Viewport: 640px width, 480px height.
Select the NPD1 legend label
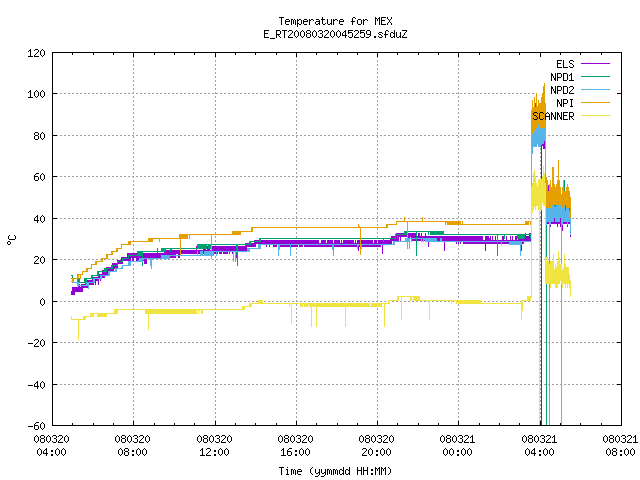[562, 77]
